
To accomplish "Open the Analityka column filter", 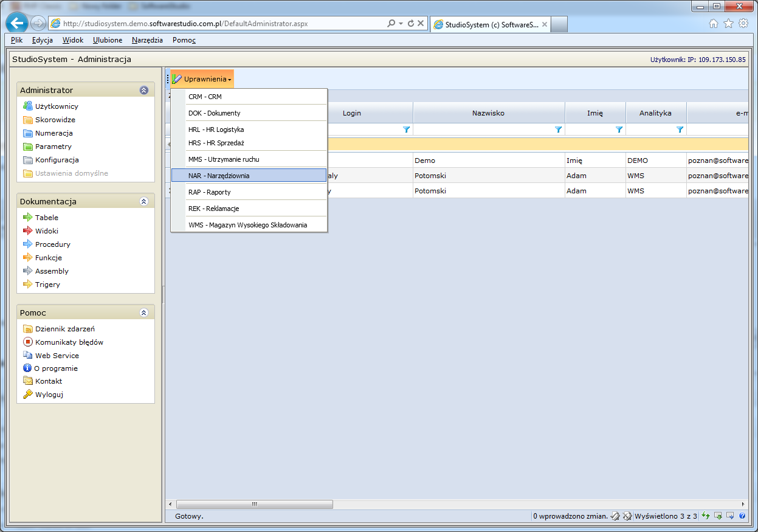I will (x=680, y=130).
